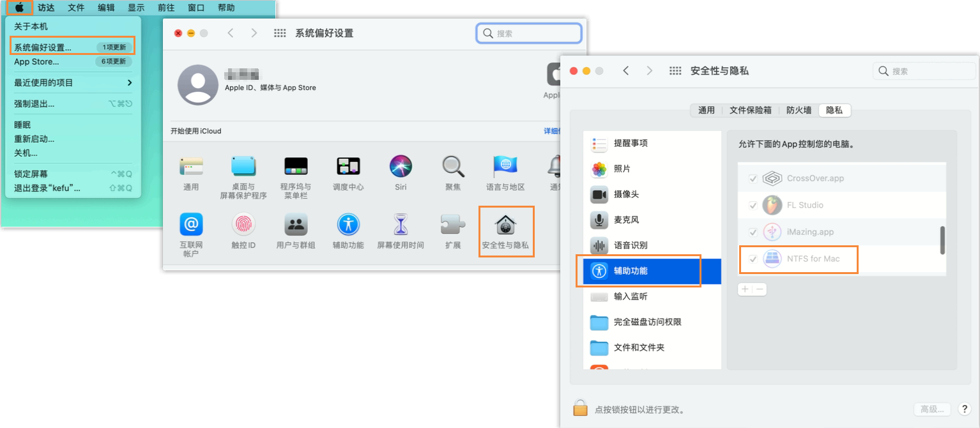Viewport: 980px width, 428px height.
Task: Go back in 安全性与隐私 window
Action: pos(626,71)
